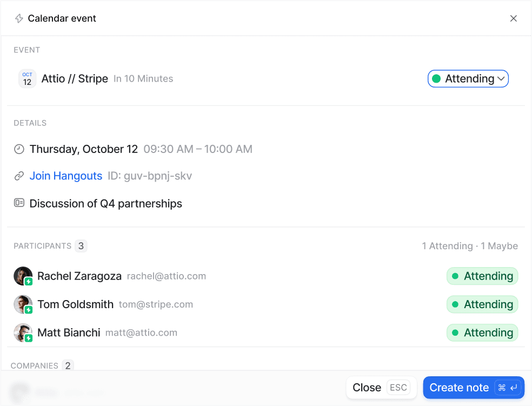Click the lightning bolt icon in the header
The height and width of the screenshot is (406, 532).
pyautogui.click(x=18, y=18)
